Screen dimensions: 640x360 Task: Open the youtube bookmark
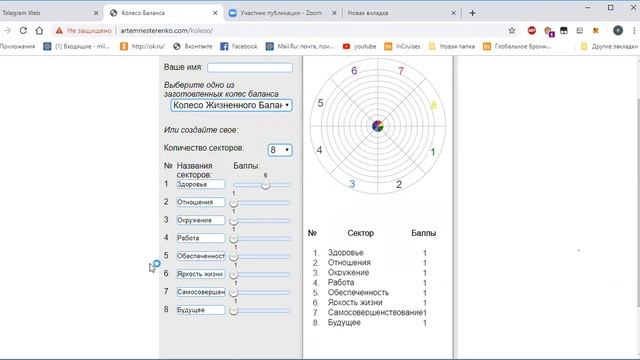(360, 47)
